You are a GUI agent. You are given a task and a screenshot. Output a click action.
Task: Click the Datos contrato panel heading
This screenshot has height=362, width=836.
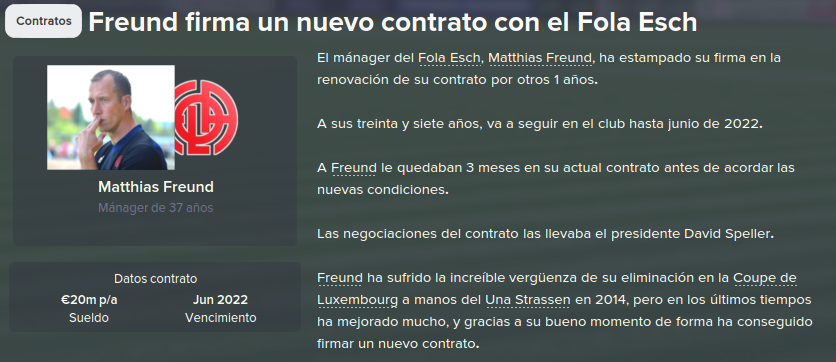pyautogui.click(x=156, y=279)
